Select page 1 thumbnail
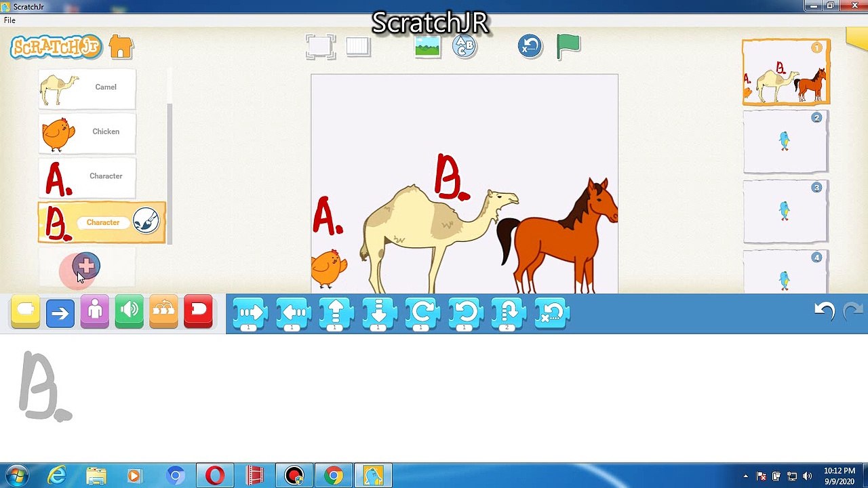The height and width of the screenshot is (488, 868). [786, 73]
